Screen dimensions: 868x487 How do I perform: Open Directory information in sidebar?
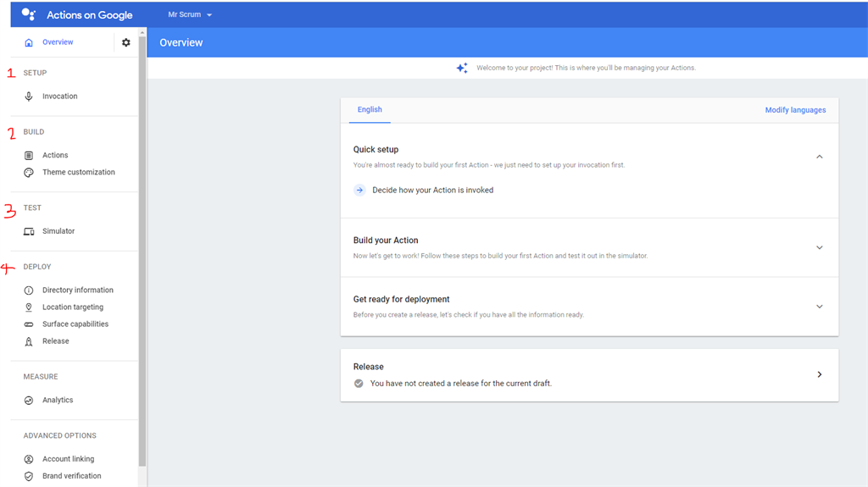pos(78,290)
